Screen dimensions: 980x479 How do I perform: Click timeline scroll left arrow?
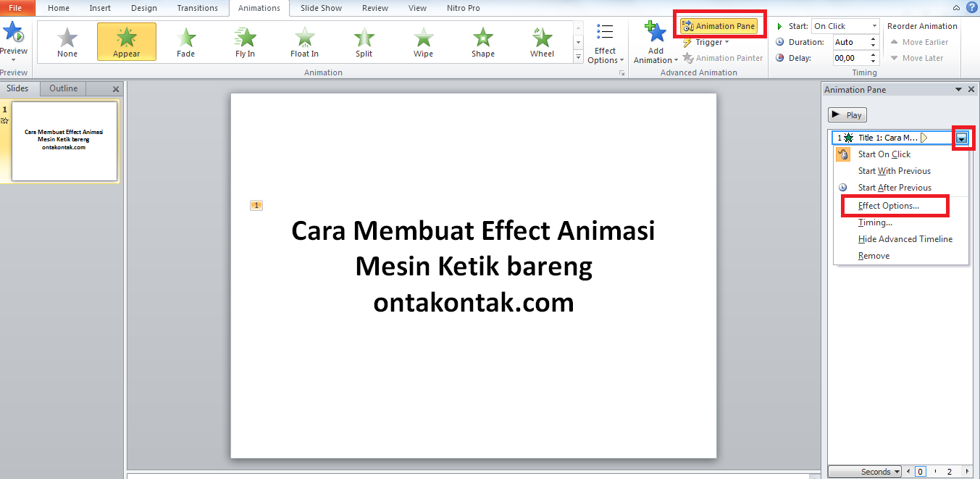[x=908, y=472]
